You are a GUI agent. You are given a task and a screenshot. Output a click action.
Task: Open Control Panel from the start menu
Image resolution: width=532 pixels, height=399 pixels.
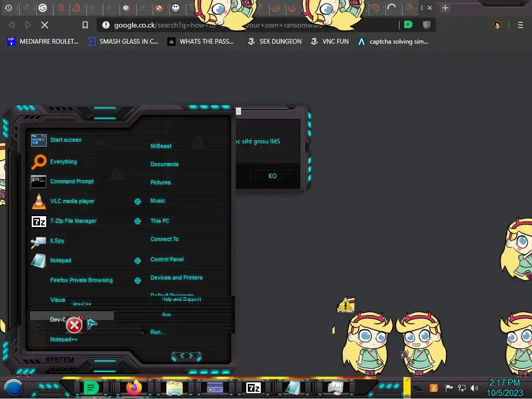coord(167,259)
